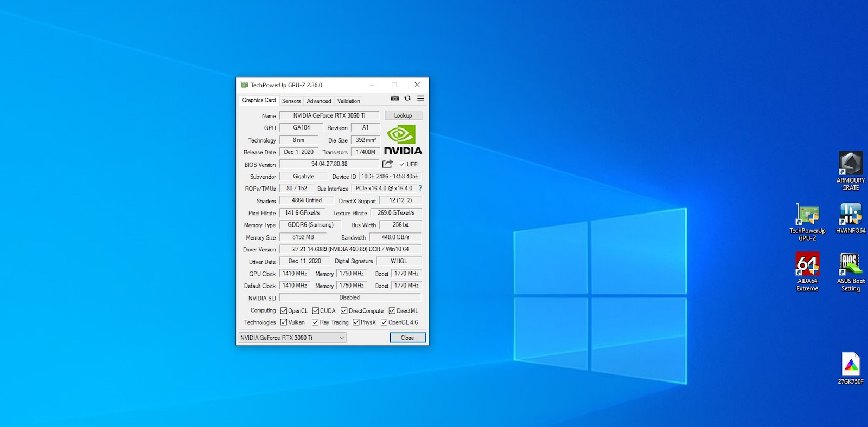Click the Bus Interface field PCIe x16 4.0
The image size is (868, 427).
pos(384,189)
